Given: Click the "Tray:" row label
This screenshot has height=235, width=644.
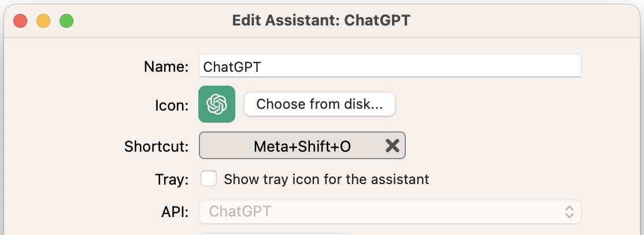Looking at the screenshot, I should coord(172,179).
